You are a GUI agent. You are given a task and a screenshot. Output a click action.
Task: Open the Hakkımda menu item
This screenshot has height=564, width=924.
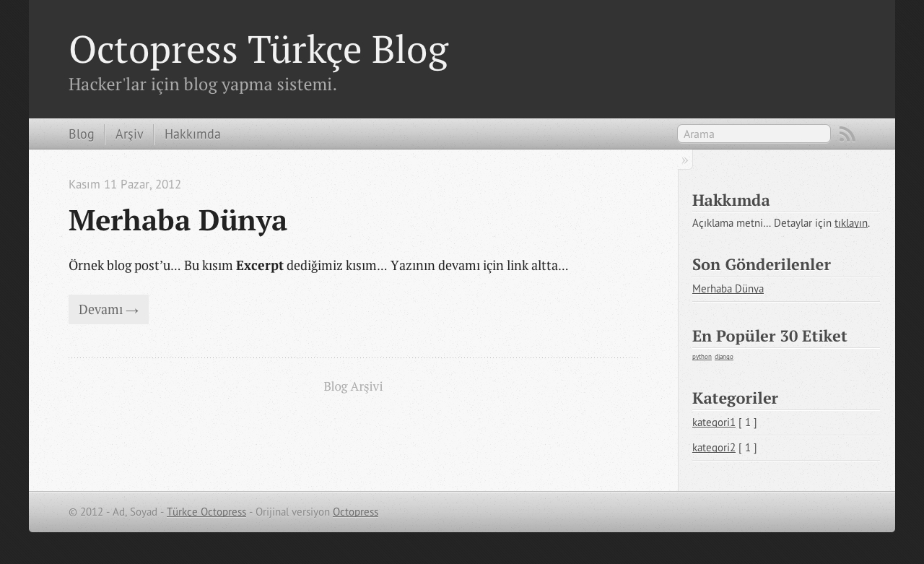coord(193,134)
